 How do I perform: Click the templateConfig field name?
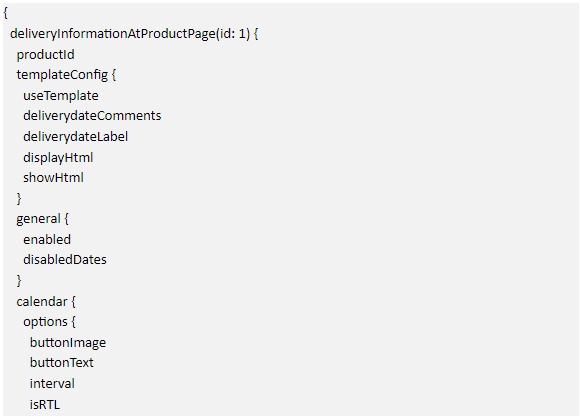[62, 75]
